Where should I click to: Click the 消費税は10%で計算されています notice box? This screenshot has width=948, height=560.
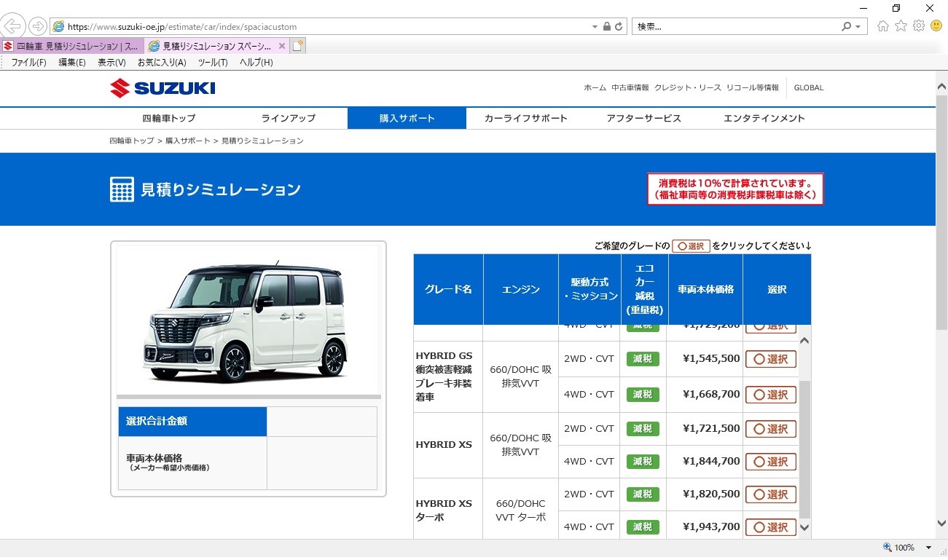pos(735,189)
